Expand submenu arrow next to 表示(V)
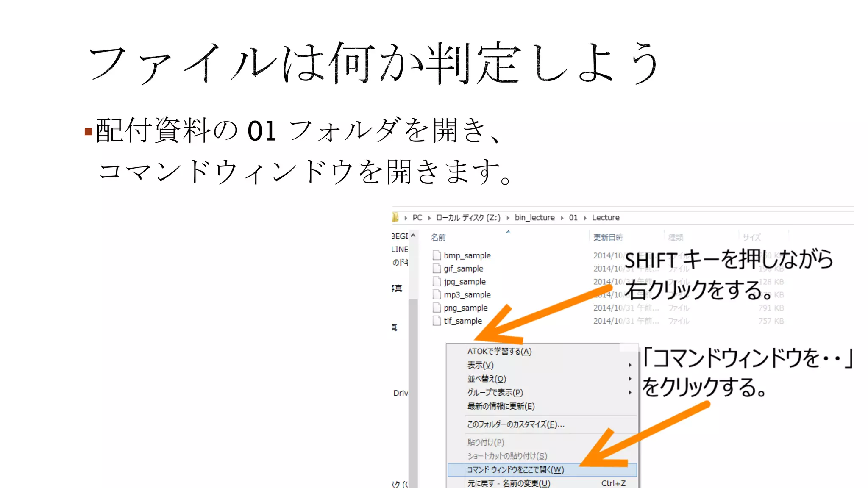Screen dimensions: 868x488 pos(630,365)
